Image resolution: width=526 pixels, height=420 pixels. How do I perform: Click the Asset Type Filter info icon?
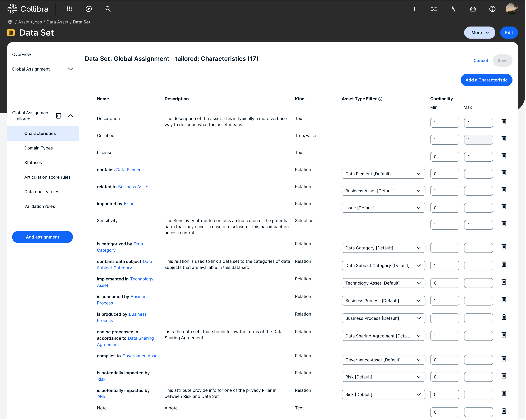pos(380,99)
